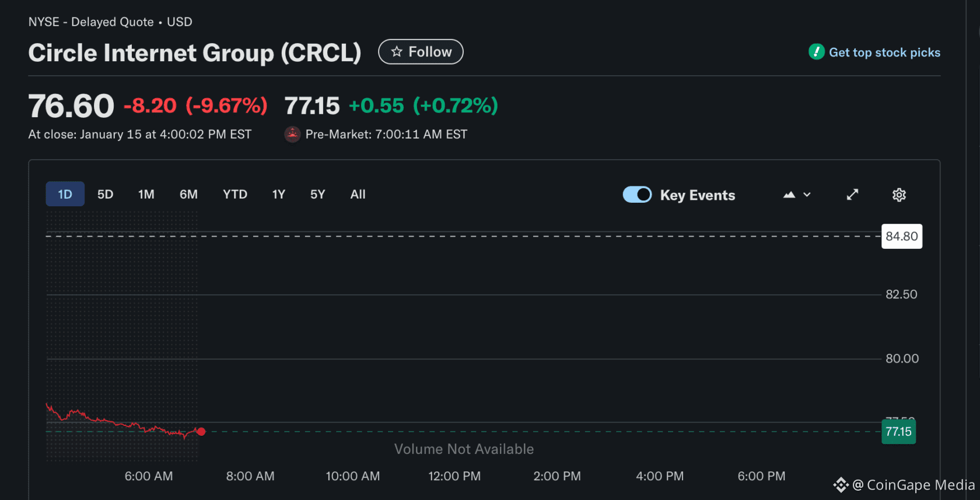This screenshot has width=980, height=500.
Task: Click the star icon in Follow button
Action: click(397, 52)
